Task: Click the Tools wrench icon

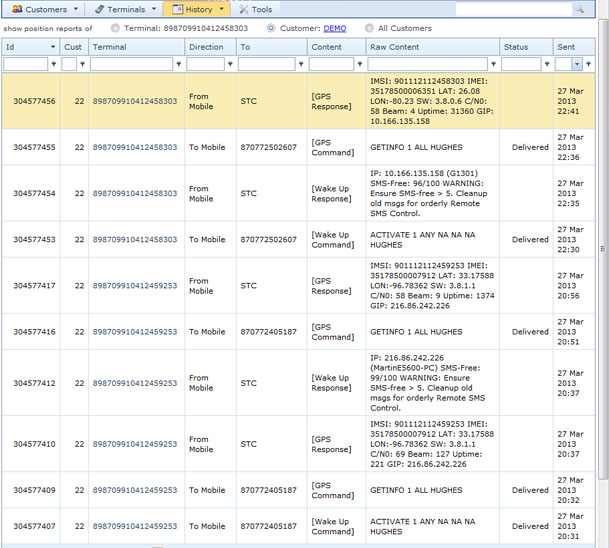Action: 244,9
